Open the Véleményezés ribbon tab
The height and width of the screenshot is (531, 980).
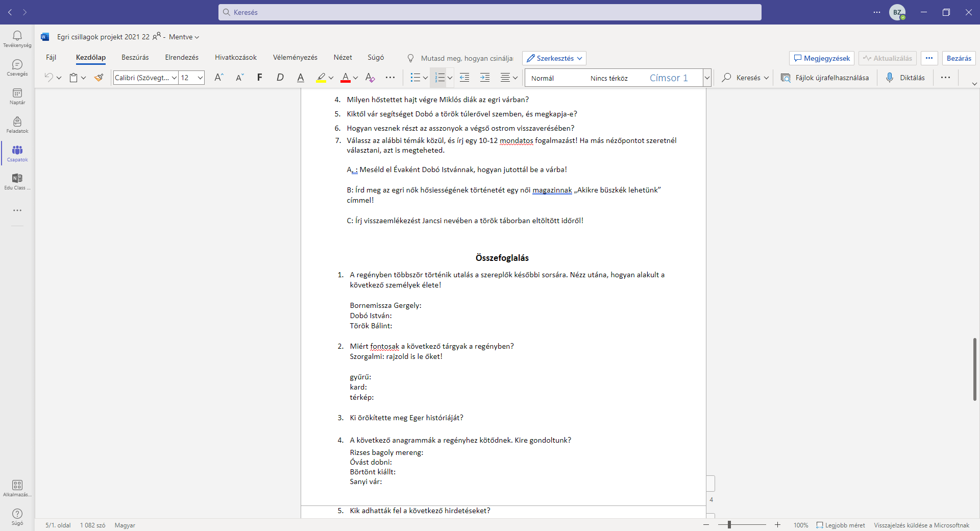tap(295, 58)
